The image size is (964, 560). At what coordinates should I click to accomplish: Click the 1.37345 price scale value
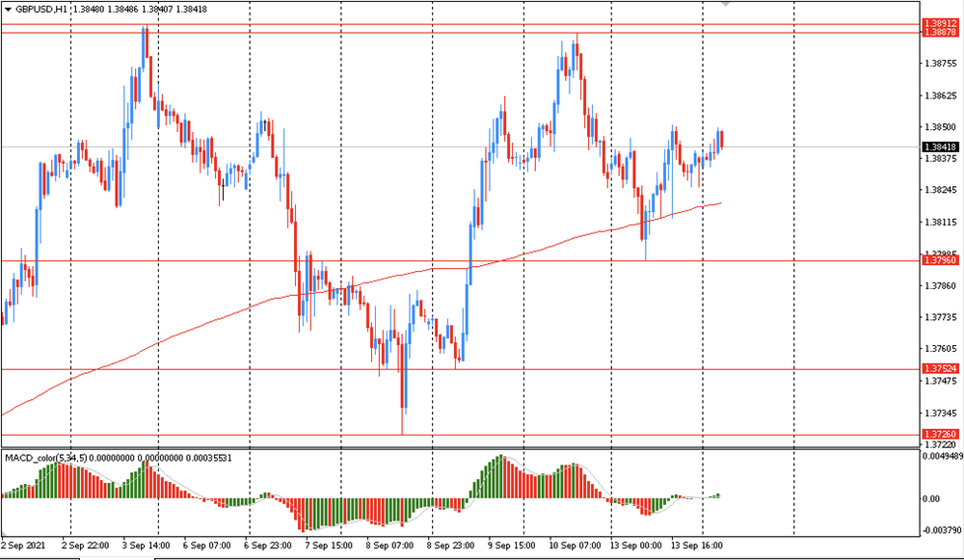(x=941, y=413)
